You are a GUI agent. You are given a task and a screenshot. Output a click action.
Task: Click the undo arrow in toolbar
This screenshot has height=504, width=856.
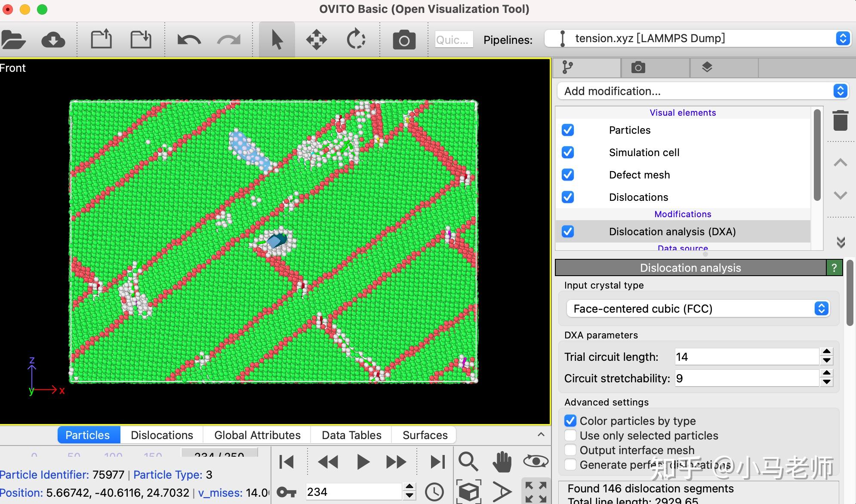click(x=189, y=40)
